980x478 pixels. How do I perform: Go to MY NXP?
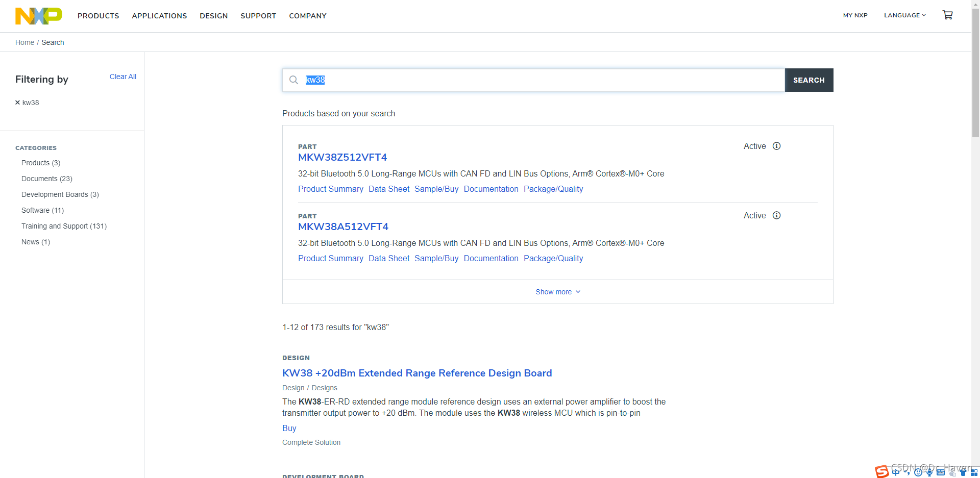(x=855, y=15)
